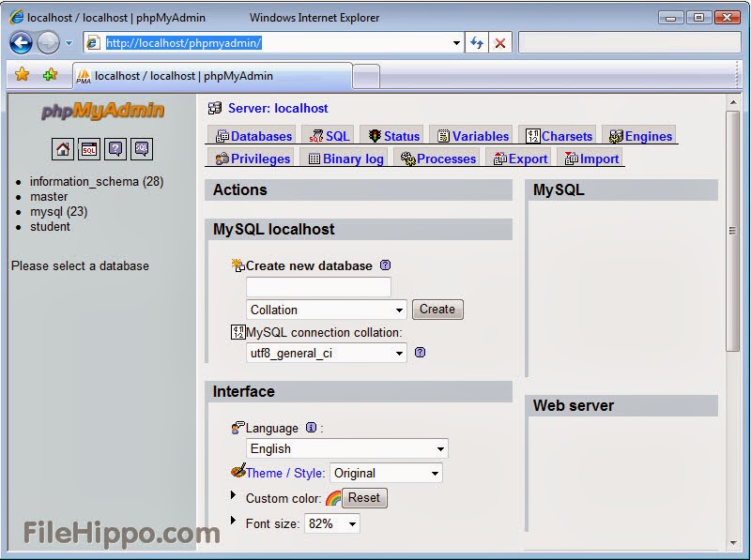The height and width of the screenshot is (560, 751).
Task: Open the phpMyAdmin Home icon
Action: click(63, 149)
